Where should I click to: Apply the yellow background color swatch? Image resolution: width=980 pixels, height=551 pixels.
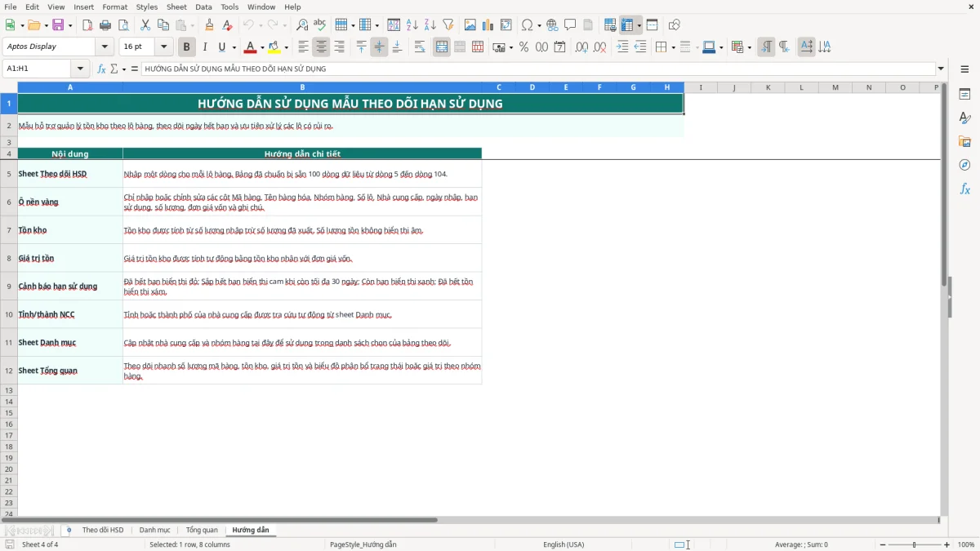coord(274,47)
